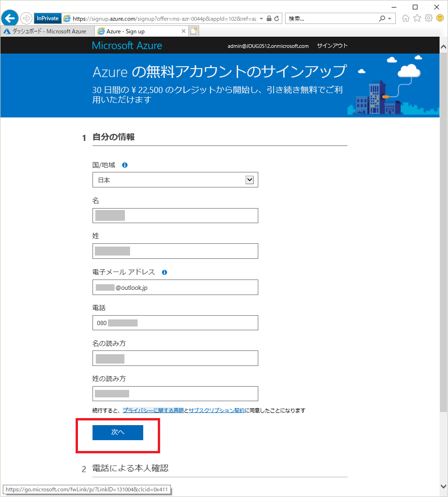Click the 姓 last name input field
This screenshot has width=448, height=497.
coord(175,251)
